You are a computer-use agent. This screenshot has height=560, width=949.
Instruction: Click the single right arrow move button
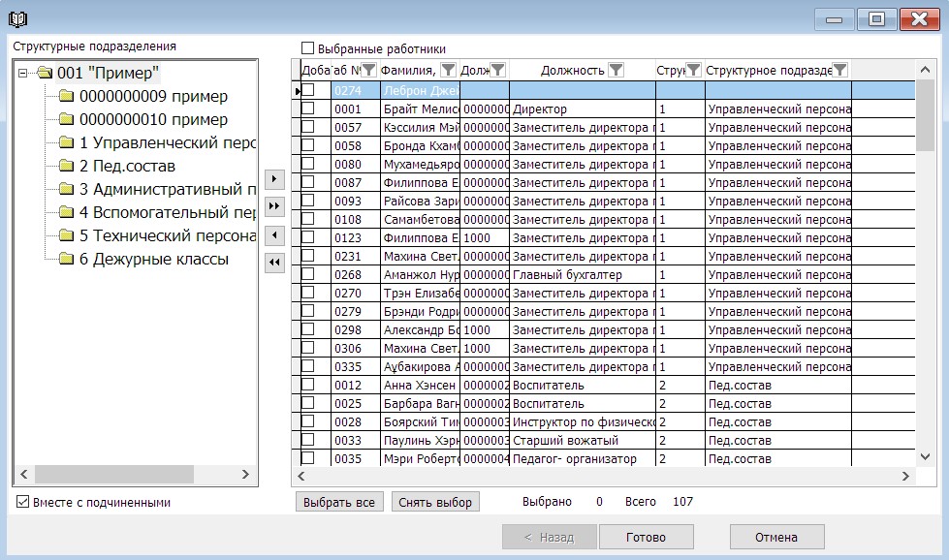pos(274,179)
